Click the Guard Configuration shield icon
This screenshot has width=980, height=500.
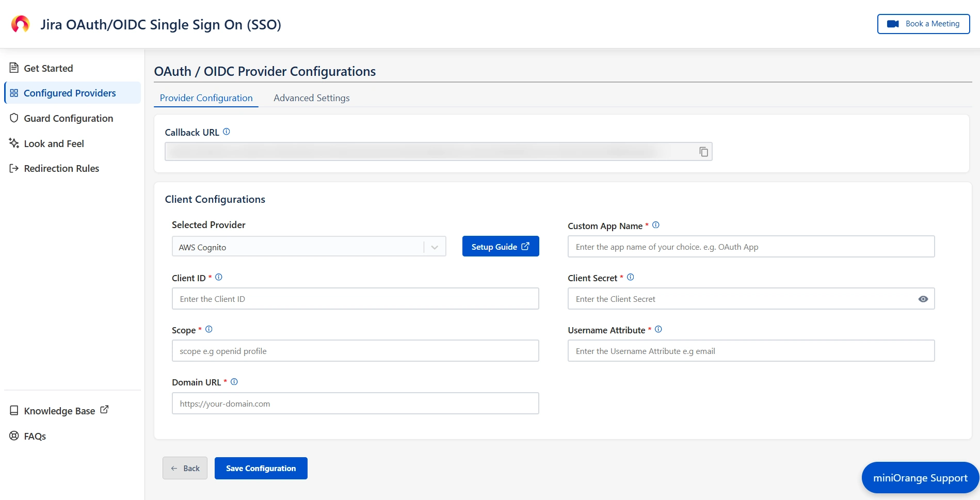(14, 118)
